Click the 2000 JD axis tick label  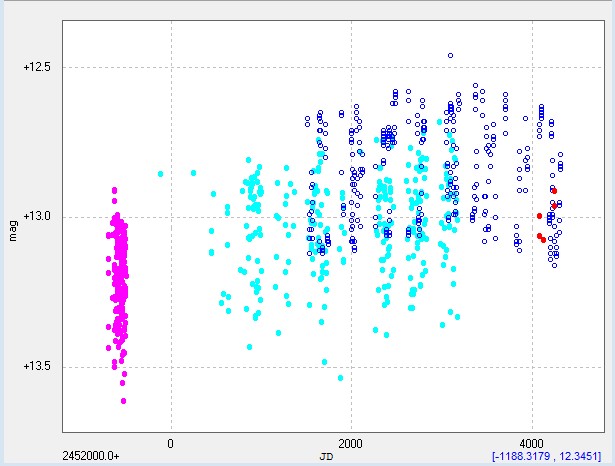coord(350,444)
